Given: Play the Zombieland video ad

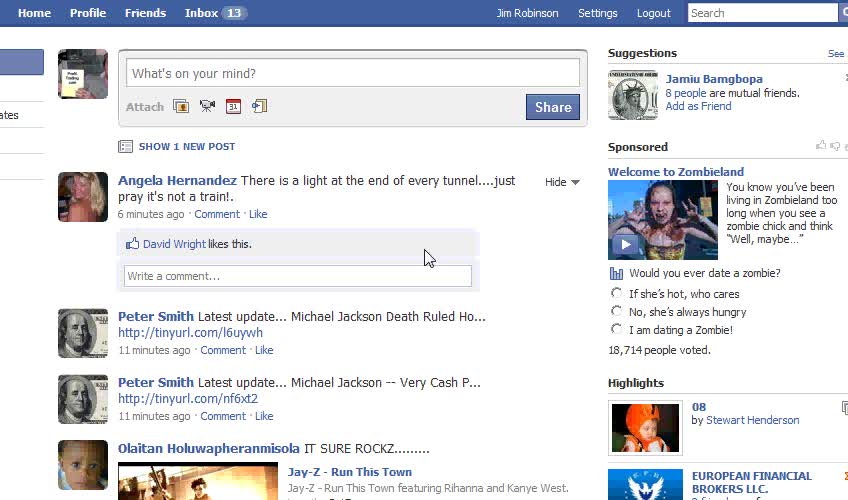Looking at the screenshot, I should (626, 244).
